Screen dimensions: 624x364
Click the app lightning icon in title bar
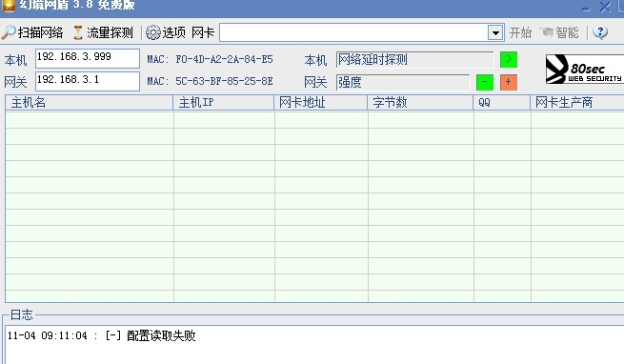[x=8, y=6]
